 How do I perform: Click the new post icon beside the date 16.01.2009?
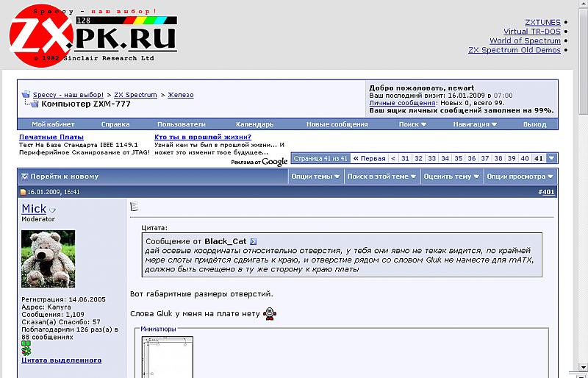[23, 192]
